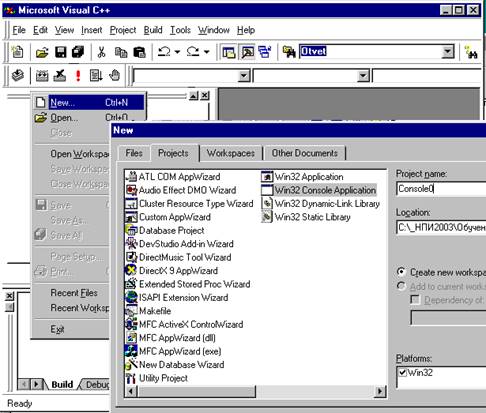Expand the Otvet find combo box dropdown
Image resolution: width=486 pixels, height=413 pixels.
[447, 52]
